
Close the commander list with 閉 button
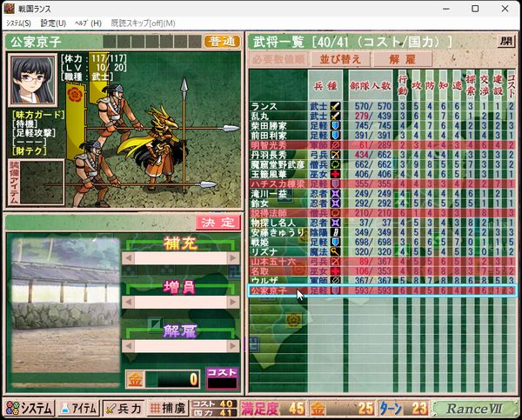[x=506, y=42]
